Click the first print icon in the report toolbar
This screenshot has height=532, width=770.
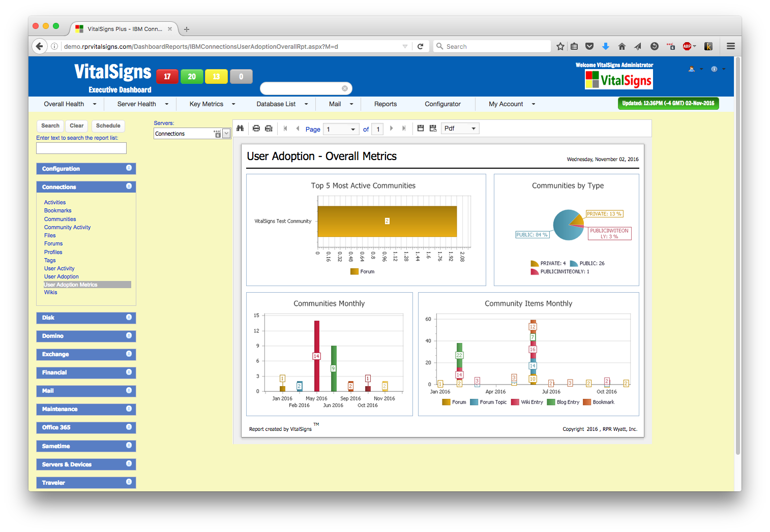tap(256, 129)
